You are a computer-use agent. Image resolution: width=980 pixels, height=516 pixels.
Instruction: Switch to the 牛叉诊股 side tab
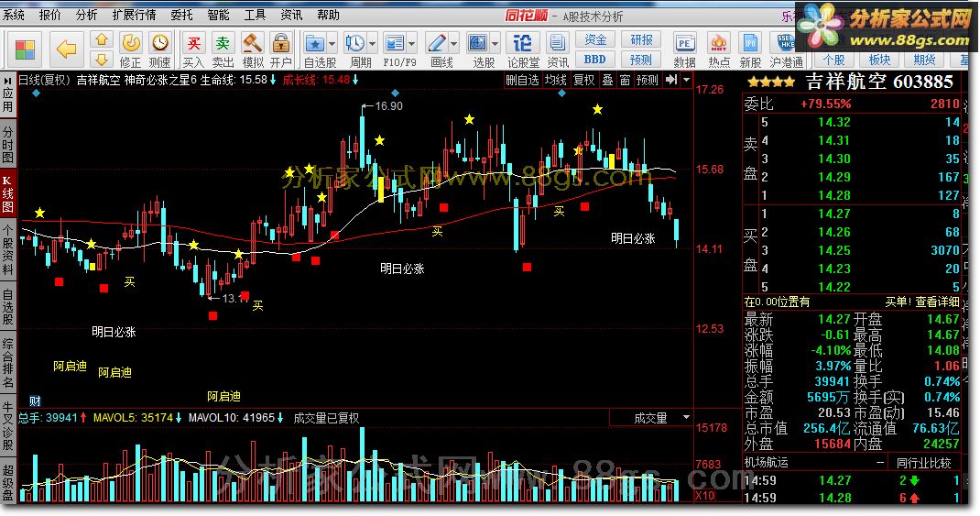click(7, 425)
